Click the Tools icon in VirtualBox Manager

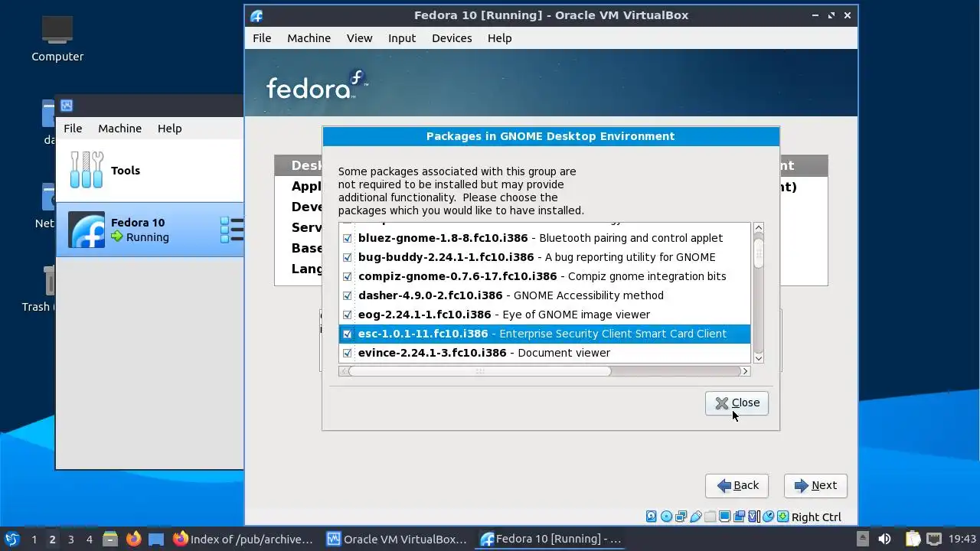click(x=87, y=170)
